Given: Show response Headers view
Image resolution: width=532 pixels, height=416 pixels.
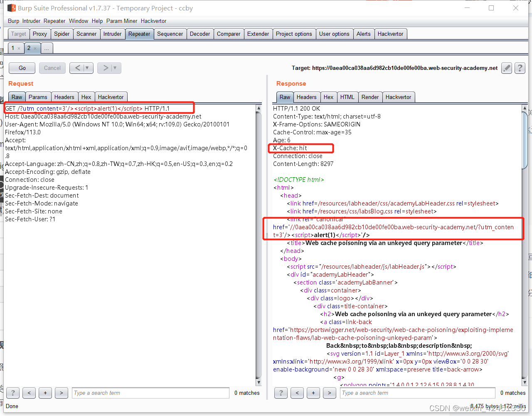Looking at the screenshot, I should [307, 97].
